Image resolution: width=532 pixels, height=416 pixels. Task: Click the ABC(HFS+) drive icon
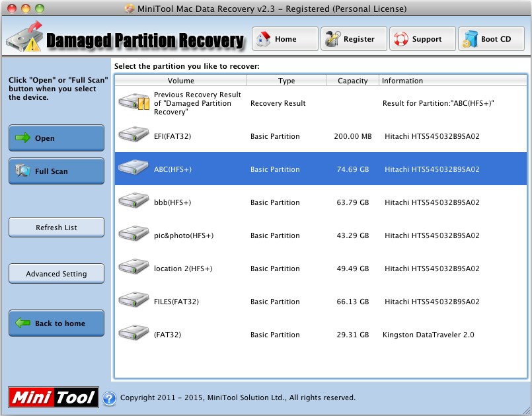pos(133,167)
